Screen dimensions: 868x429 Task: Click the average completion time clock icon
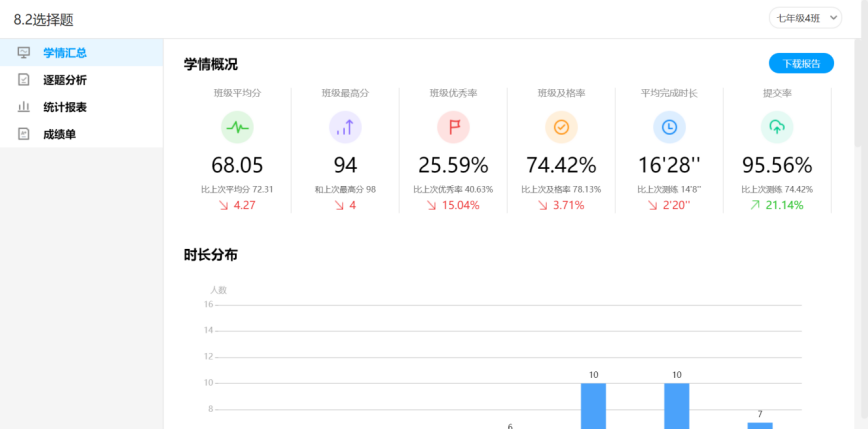(x=669, y=127)
